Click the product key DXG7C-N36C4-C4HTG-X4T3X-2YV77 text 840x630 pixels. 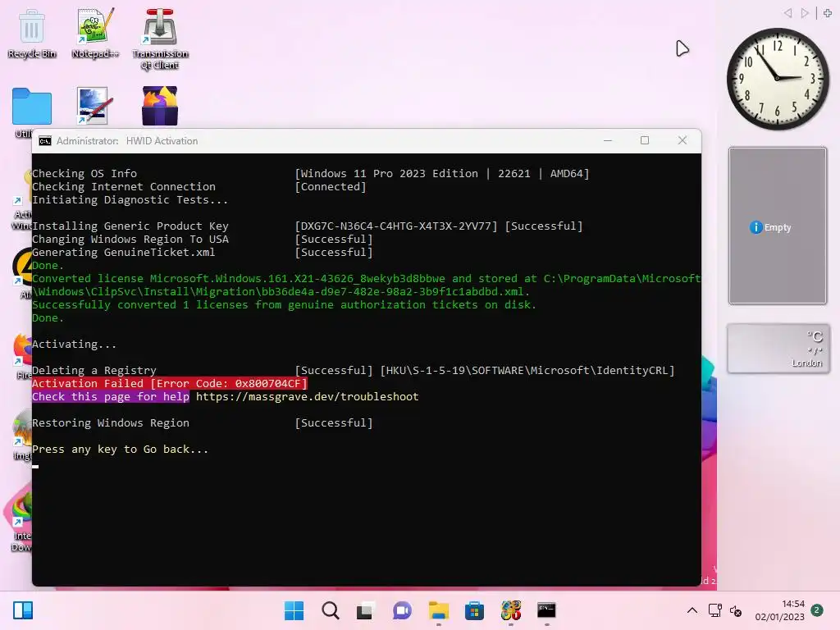click(396, 226)
